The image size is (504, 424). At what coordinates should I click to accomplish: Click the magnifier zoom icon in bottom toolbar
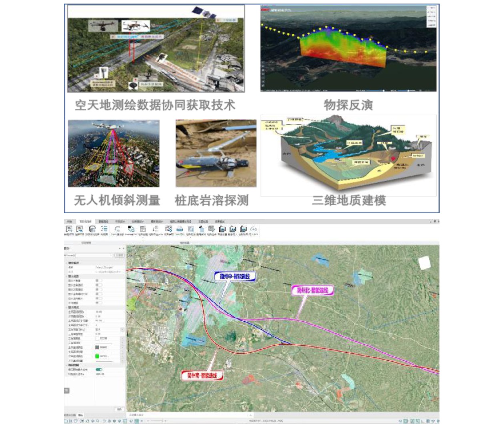(x=98, y=421)
